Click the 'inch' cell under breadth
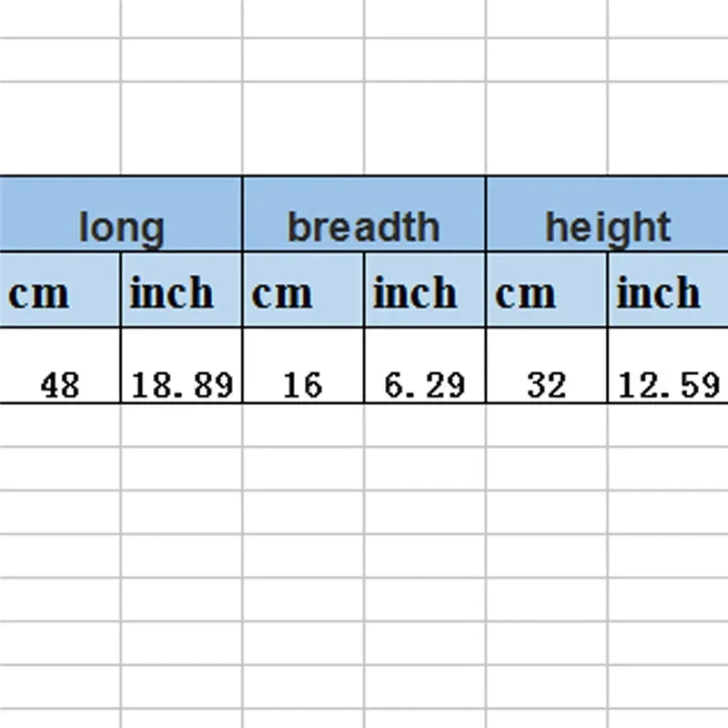The height and width of the screenshot is (728, 728). [425, 289]
